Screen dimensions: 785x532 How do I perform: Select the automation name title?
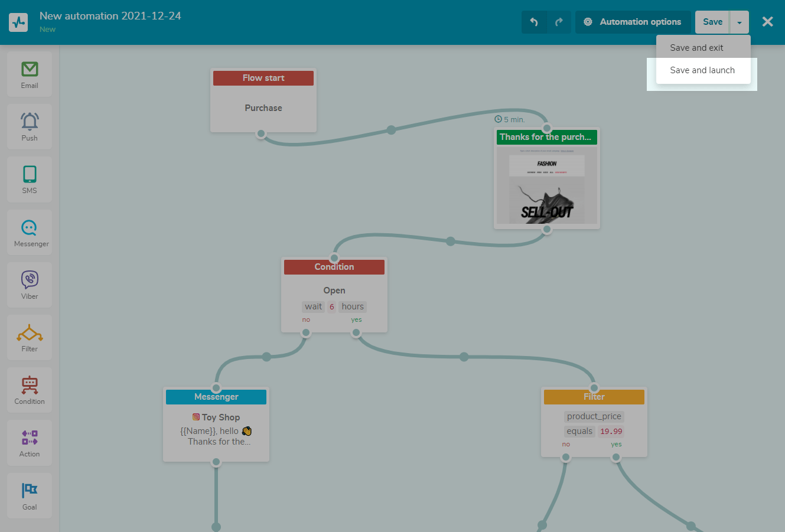pyautogui.click(x=110, y=16)
